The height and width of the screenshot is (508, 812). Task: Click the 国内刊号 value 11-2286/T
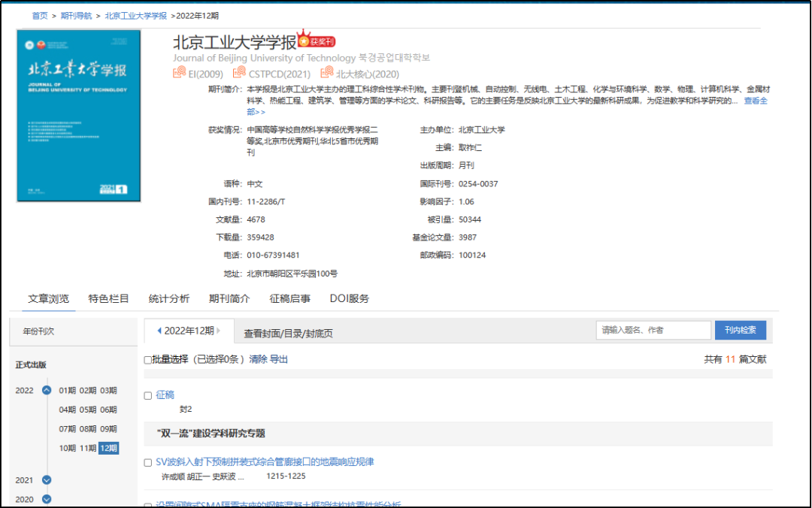[265, 202]
